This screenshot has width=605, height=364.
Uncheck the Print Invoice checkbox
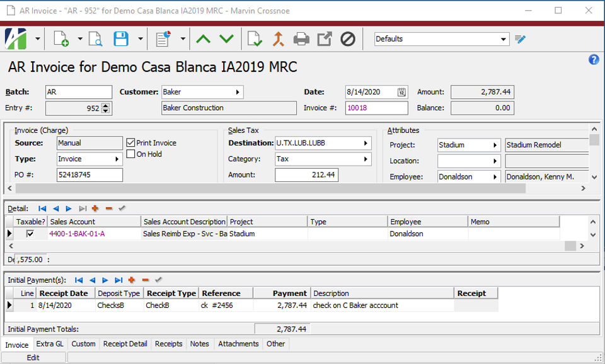pyautogui.click(x=131, y=143)
